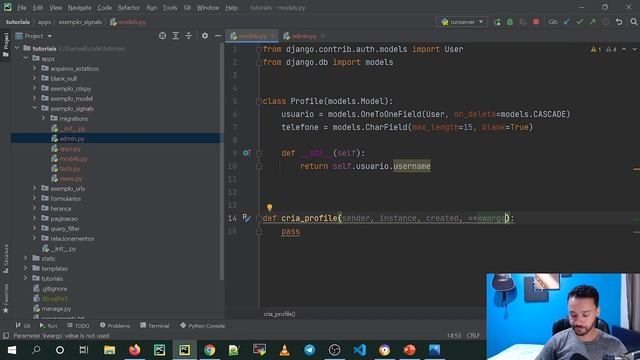The width and height of the screenshot is (640, 360).
Task: Open Telegram from the taskbar
Action: (309, 350)
